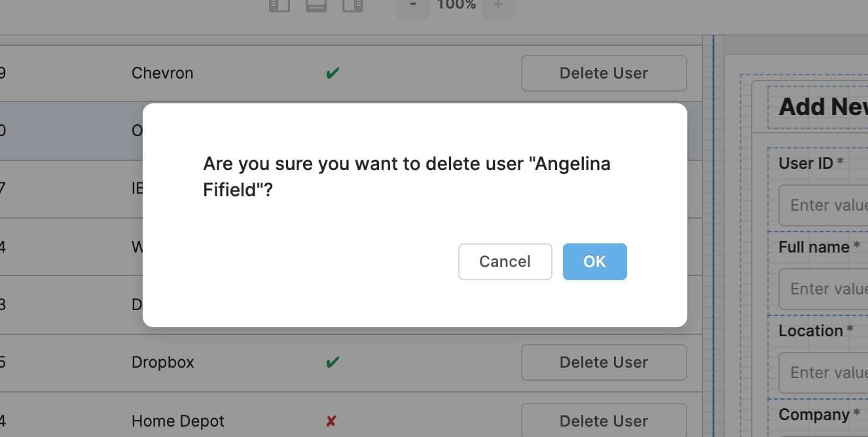Screen dimensions: 868x437
Task: Cancel the delete user confirmation
Action: pyautogui.click(x=505, y=262)
